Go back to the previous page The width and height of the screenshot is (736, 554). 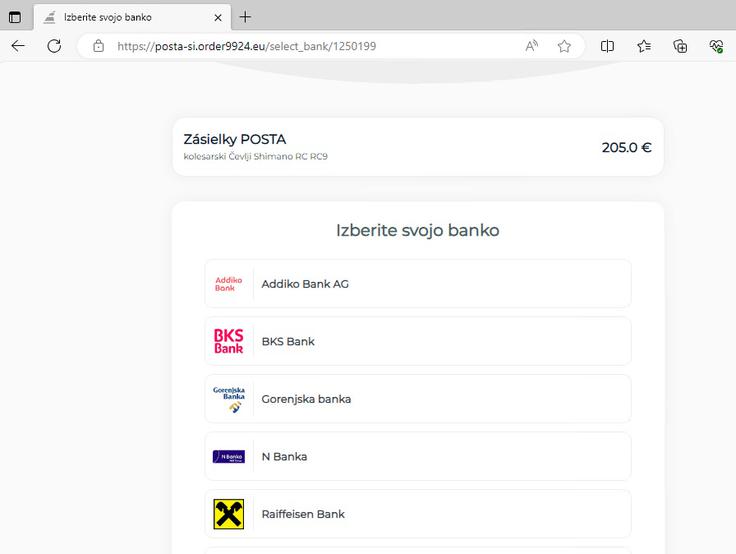(18, 46)
